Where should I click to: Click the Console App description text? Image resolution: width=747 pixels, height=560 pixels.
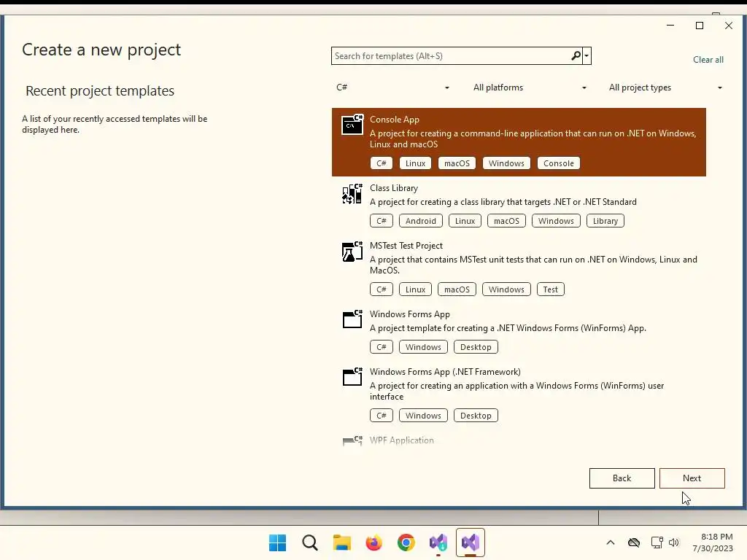click(533, 139)
